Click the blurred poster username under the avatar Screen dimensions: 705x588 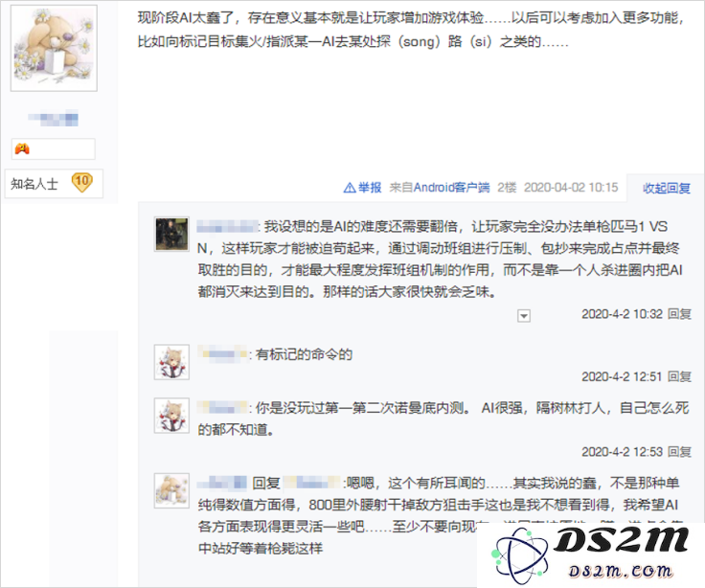point(53,118)
